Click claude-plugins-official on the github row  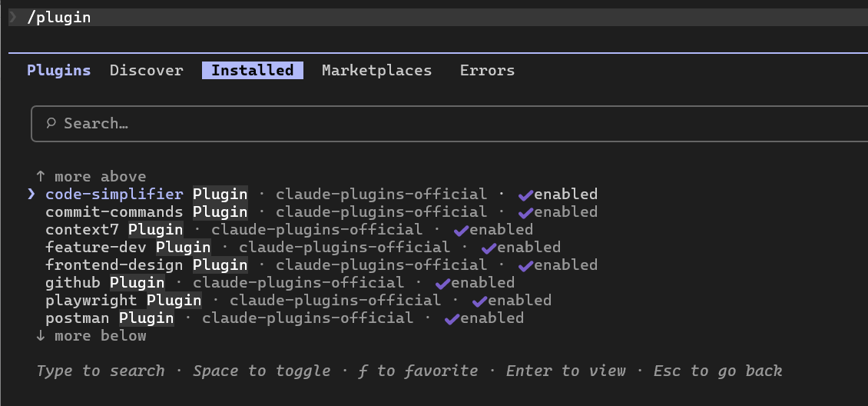tap(298, 282)
